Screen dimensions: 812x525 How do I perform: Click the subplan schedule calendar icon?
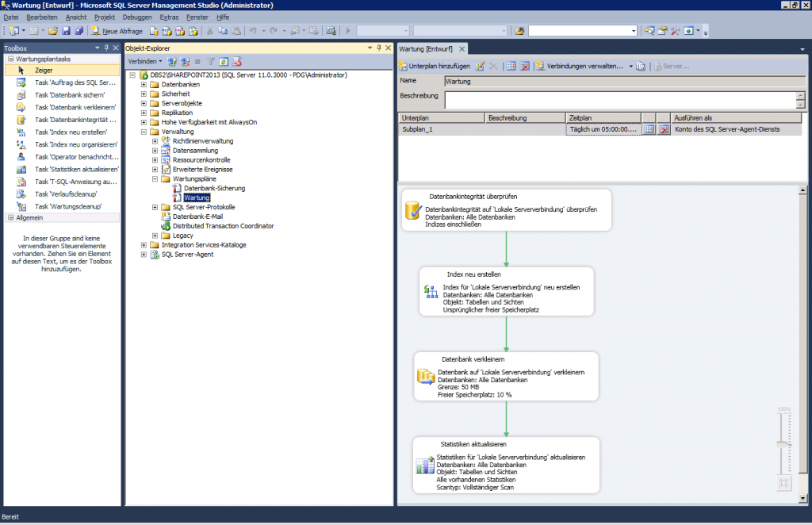pos(649,129)
